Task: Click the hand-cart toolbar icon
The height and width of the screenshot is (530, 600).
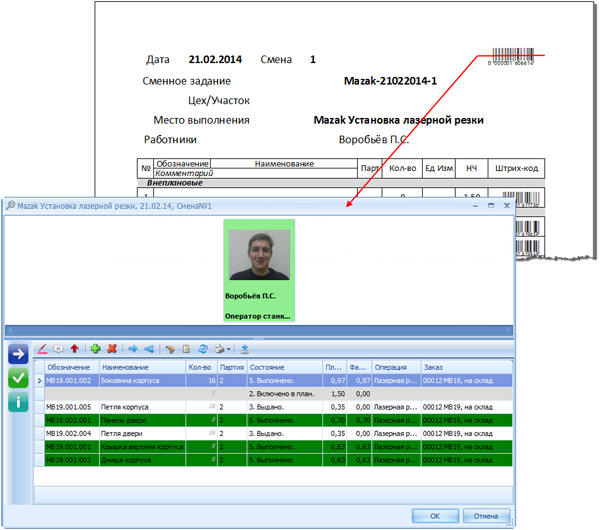Action: pos(170,349)
